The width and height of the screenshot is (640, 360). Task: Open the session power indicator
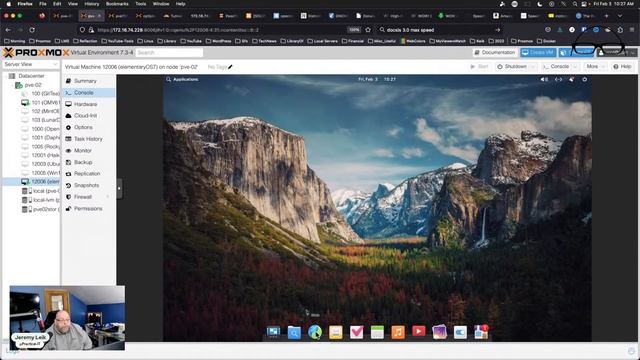click(584, 80)
